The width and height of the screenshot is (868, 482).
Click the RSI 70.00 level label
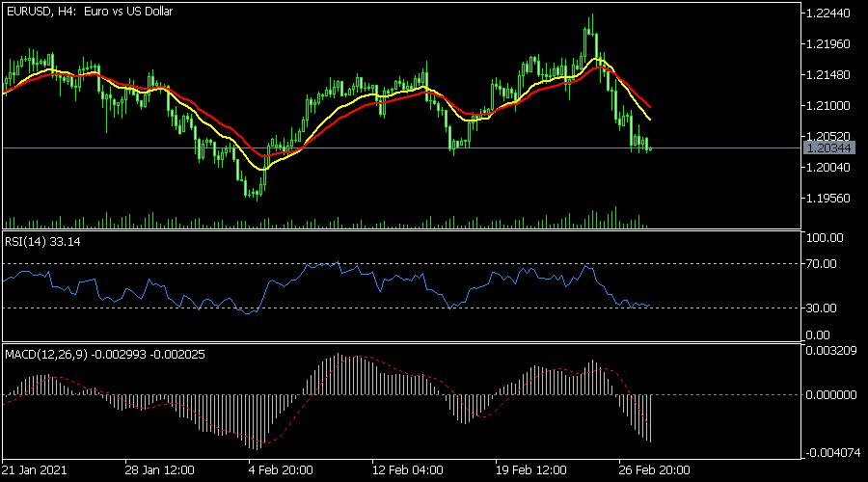[822, 264]
